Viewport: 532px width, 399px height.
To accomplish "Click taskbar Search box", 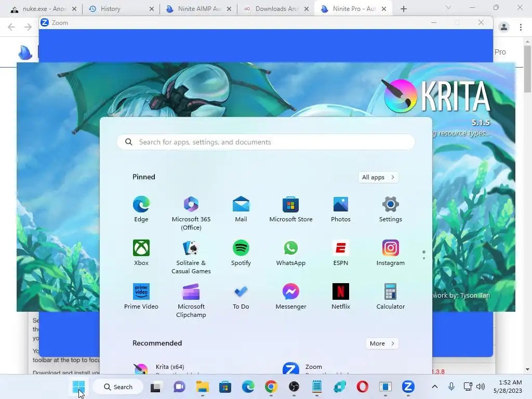I will tap(118, 387).
